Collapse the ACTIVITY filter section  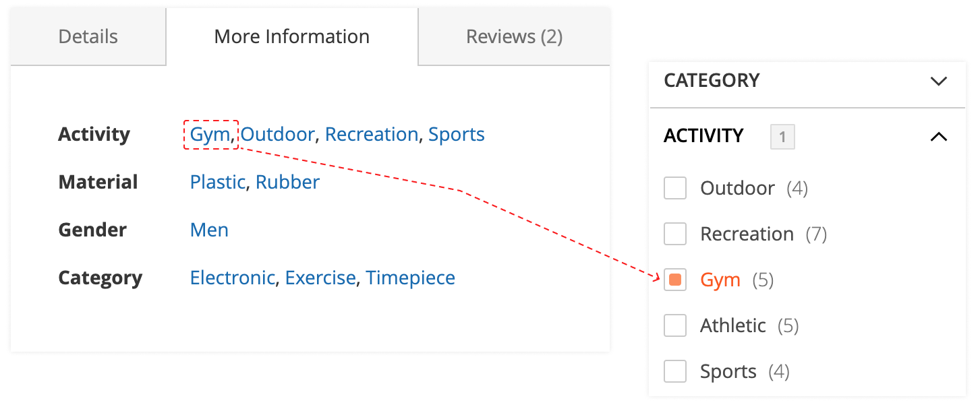[939, 136]
